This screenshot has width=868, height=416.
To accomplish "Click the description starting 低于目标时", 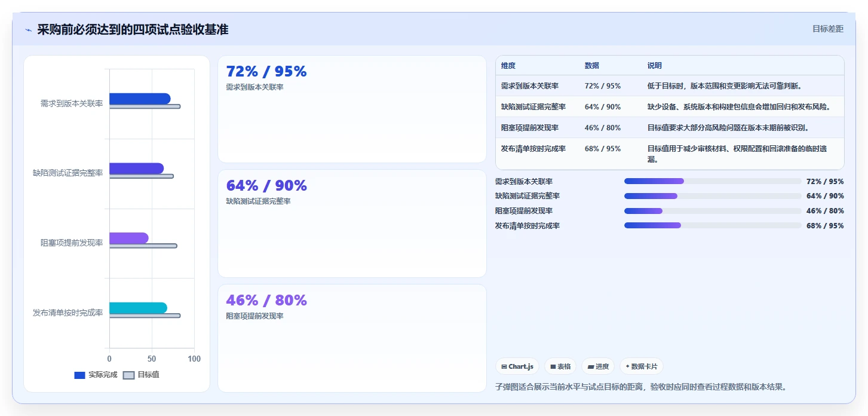I will coord(725,86).
